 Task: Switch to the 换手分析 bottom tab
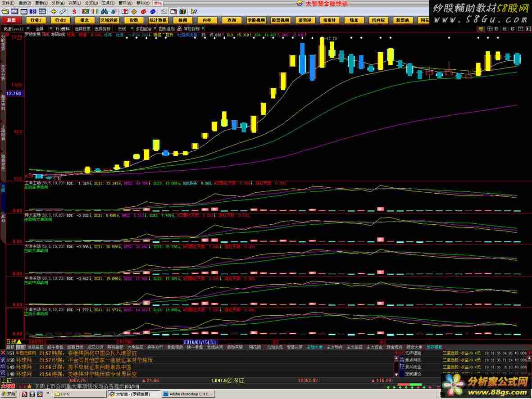[x=155, y=347]
